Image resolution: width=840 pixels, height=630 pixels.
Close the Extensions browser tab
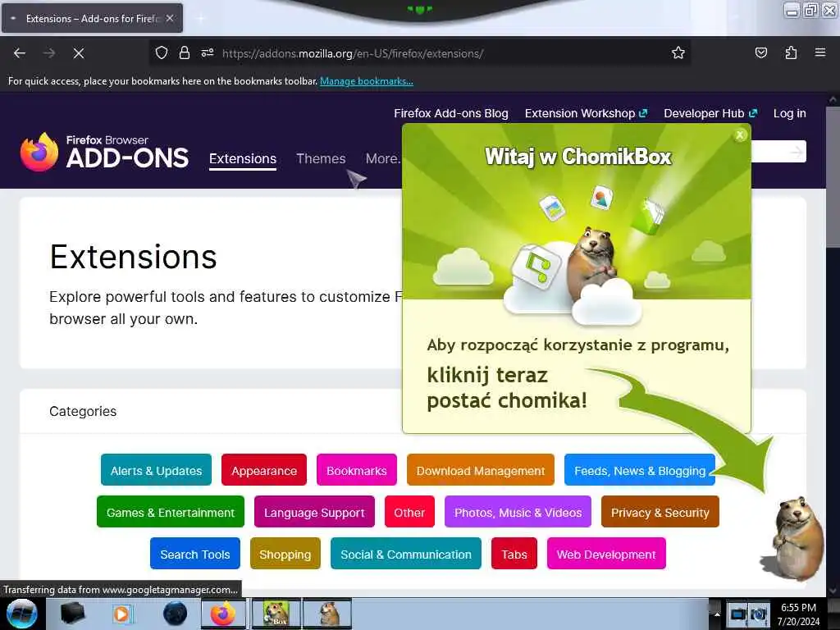(x=170, y=18)
